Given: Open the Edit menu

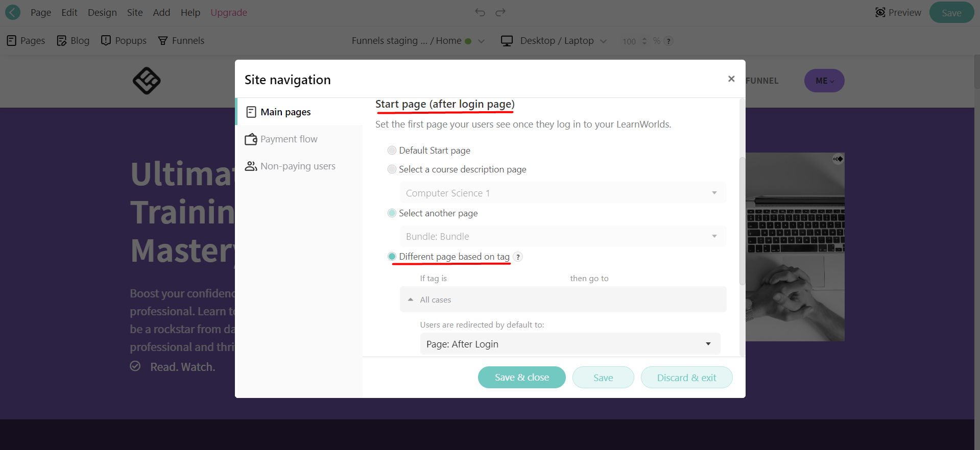Looking at the screenshot, I should (69, 12).
